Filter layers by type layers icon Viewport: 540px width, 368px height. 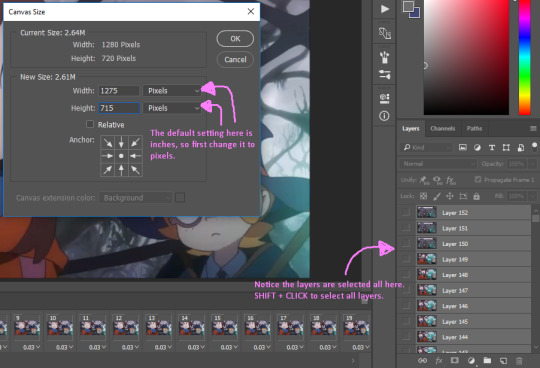point(492,147)
